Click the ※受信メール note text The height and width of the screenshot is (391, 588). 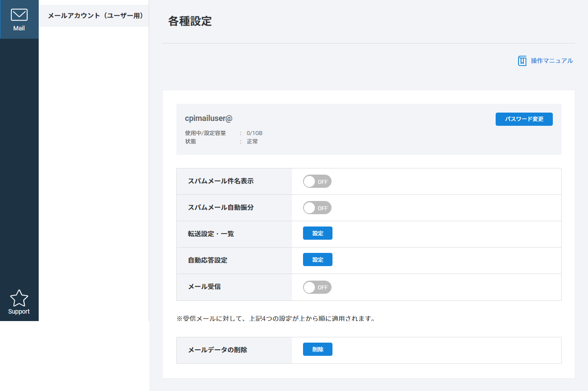tap(276, 318)
